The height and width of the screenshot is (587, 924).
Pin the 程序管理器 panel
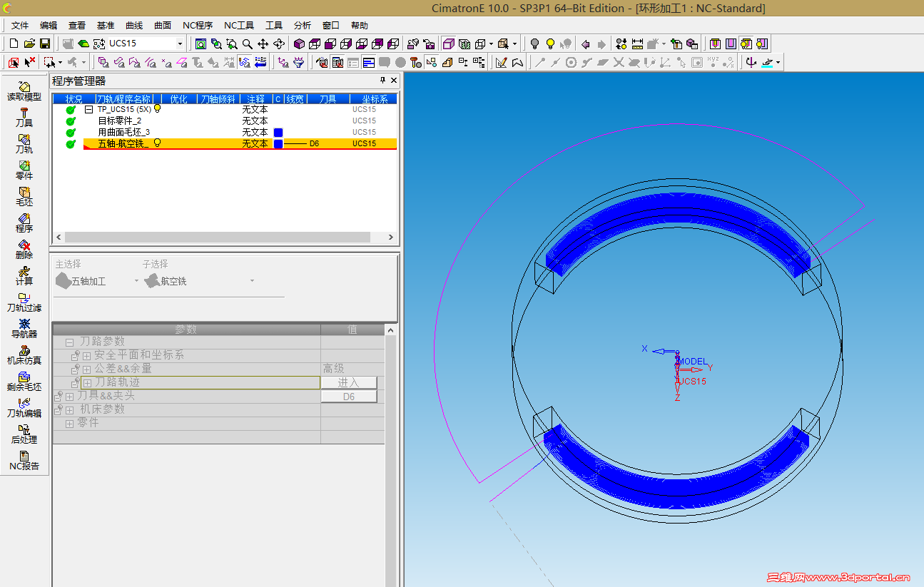click(382, 81)
